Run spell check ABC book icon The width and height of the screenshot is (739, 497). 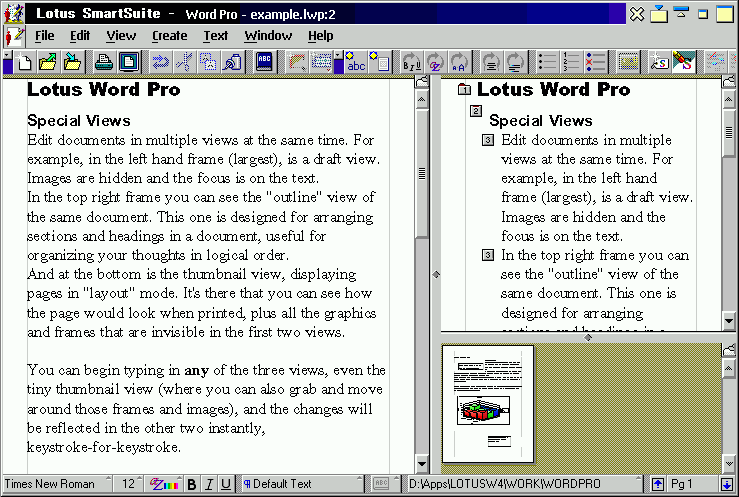[264, 62]
